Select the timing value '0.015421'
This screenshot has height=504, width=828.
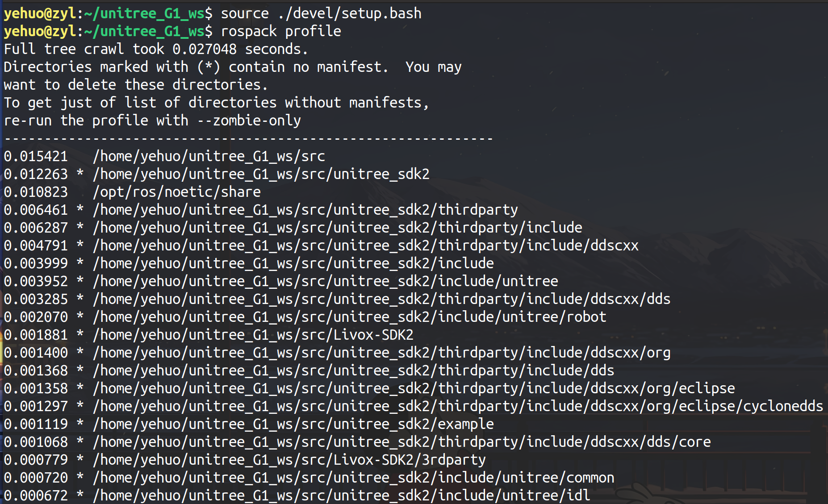click(x=36, y=156)
